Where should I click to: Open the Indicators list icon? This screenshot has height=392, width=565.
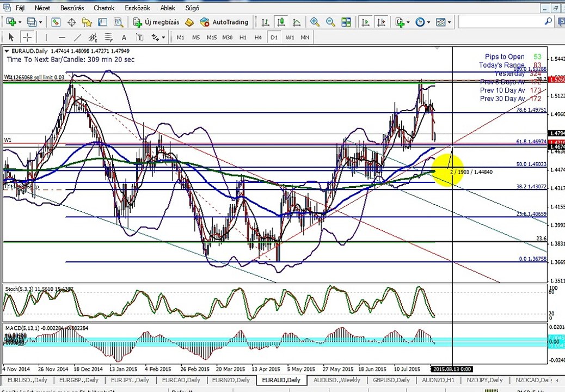pos(400,22)
